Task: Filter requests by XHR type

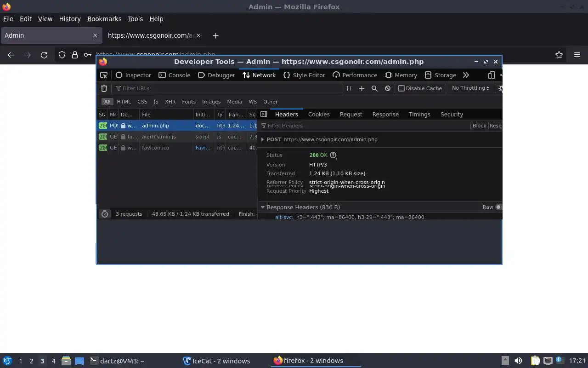Action: [170, 102]
